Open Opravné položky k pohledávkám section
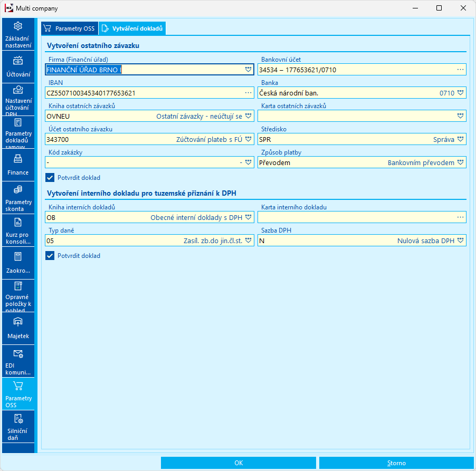The image size is (476, 471). (x=18, y=296)
